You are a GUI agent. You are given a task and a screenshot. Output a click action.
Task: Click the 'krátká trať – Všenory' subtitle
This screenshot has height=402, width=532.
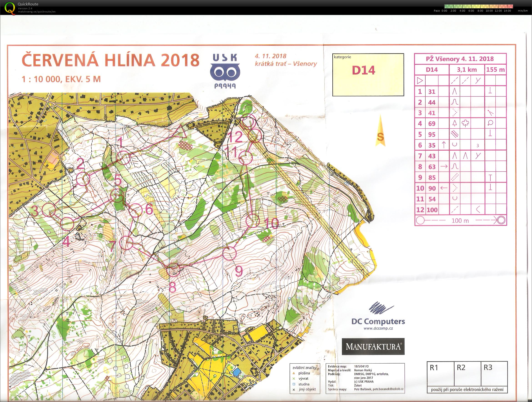[x=286, y=64]
